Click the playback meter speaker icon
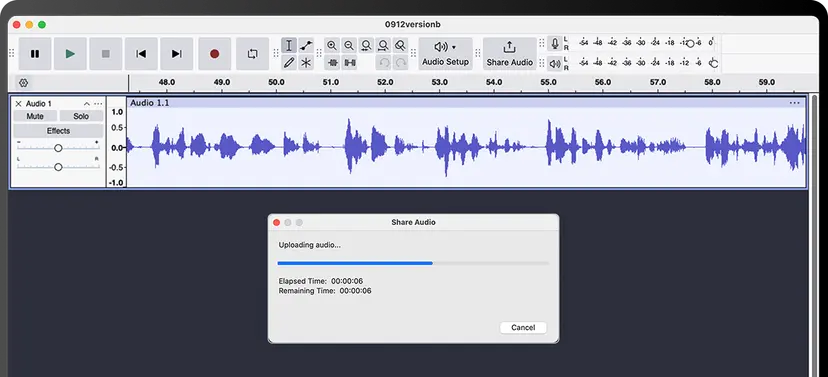The image size is (828, 377). (x=554, y=64)
